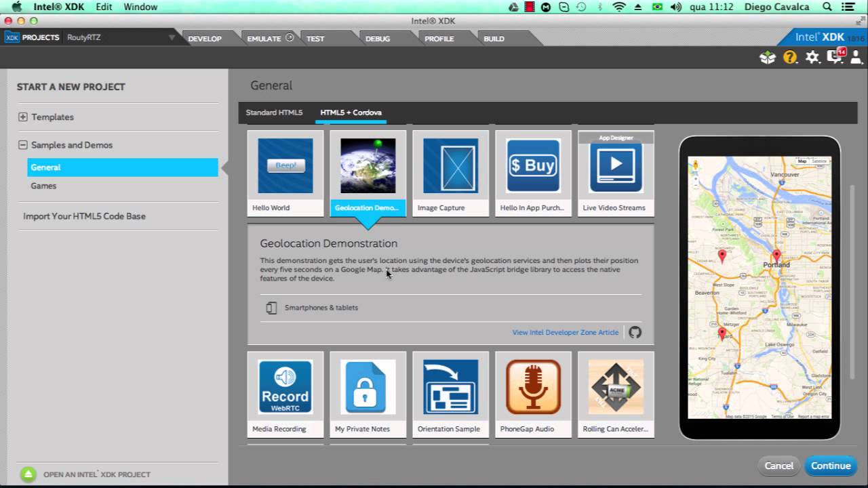This screenshot has height=488, width=868.
Task: Open the Profile tab
Action: pos(439,39)
